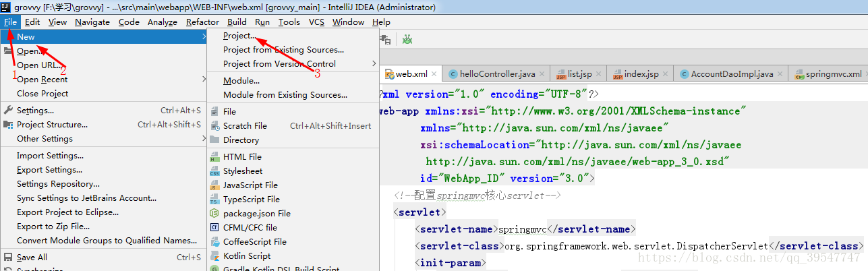Click the green bug icon in the toolbar
The image size is (868, 271).
pos(407,40)
